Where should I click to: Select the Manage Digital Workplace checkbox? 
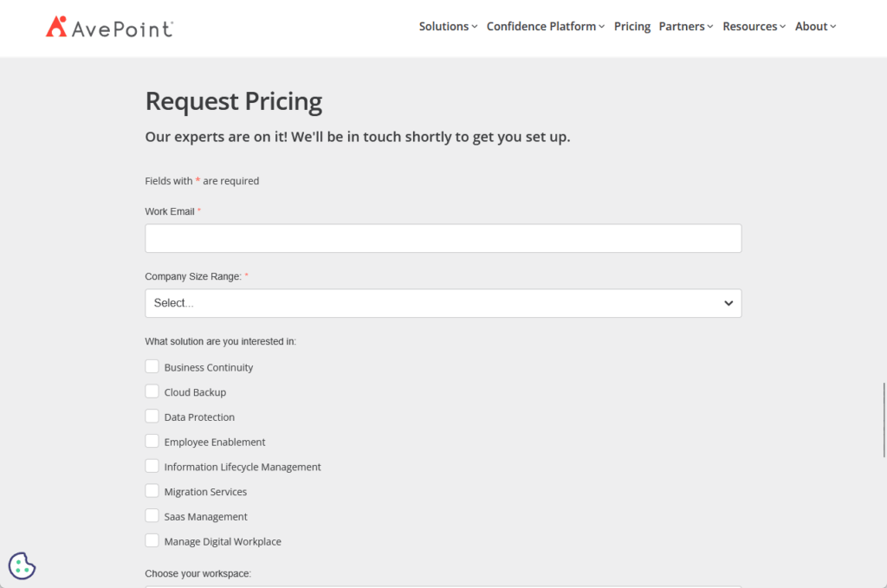tap(152, 540)
